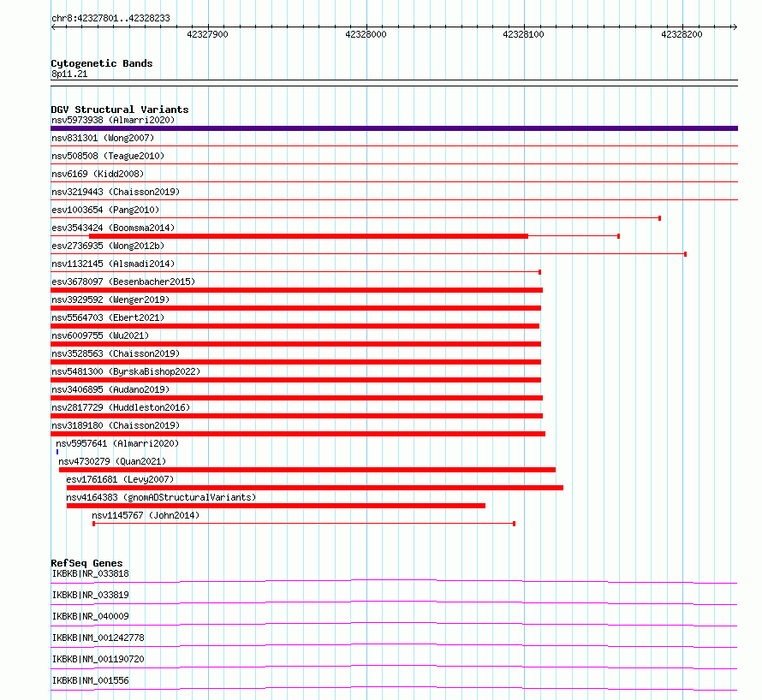Screen dimensions: 762x700
Task: Select the IKBKB|NR_033819 gene label
Action: tap(91, 595)
